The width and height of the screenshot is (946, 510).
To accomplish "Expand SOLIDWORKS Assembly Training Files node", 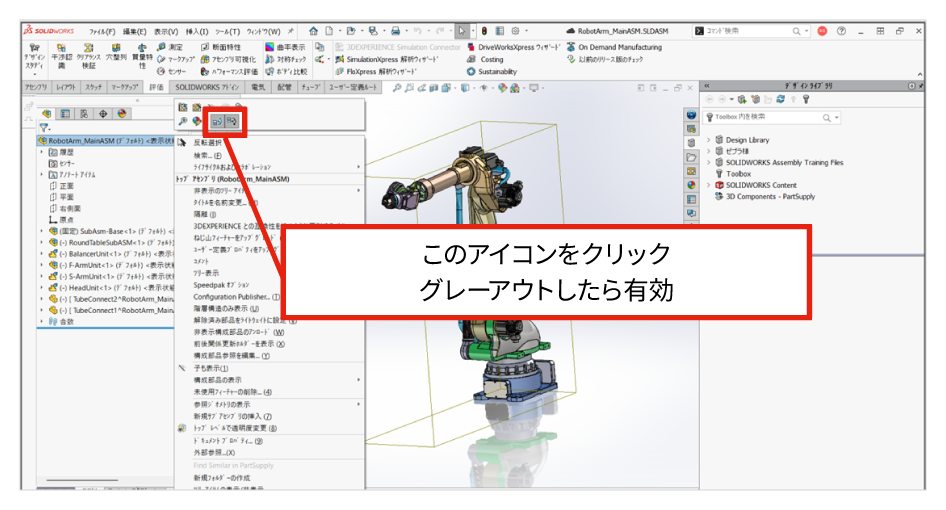I will 708,162.
